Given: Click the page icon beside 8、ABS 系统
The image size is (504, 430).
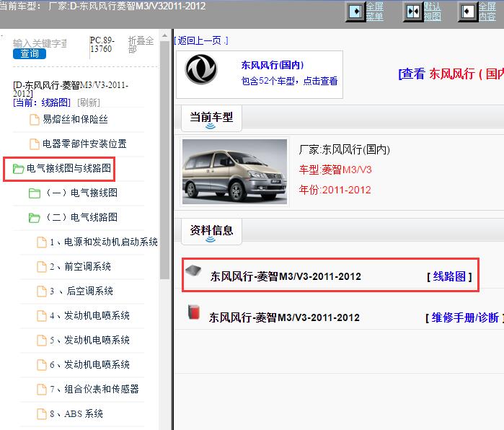Looking at the screenshot, I should click(42, 413).
